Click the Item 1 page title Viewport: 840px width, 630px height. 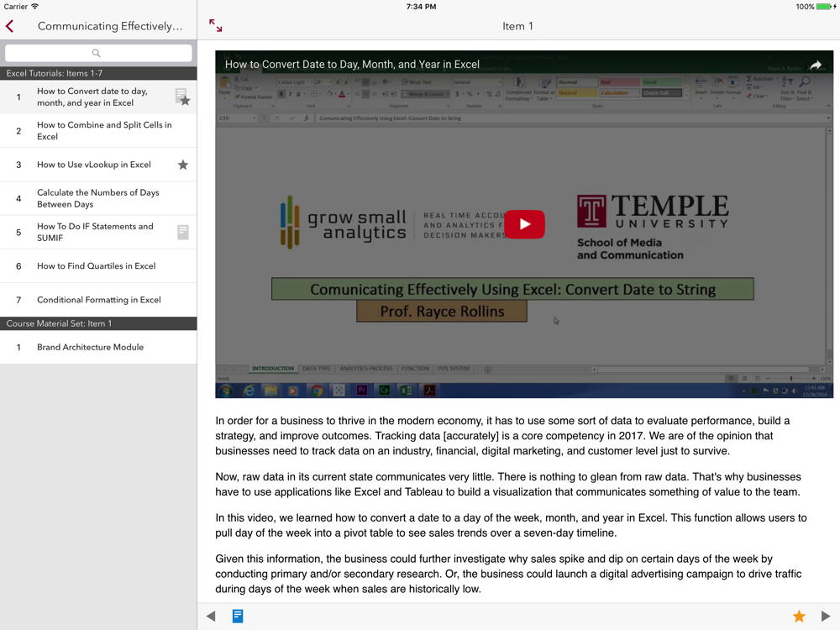[x=517, y=26]
